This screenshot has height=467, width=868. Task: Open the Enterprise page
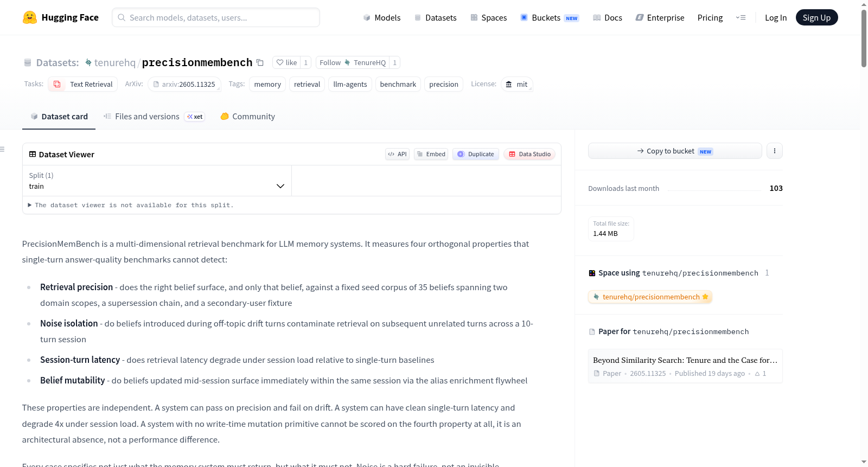point(660,18)
